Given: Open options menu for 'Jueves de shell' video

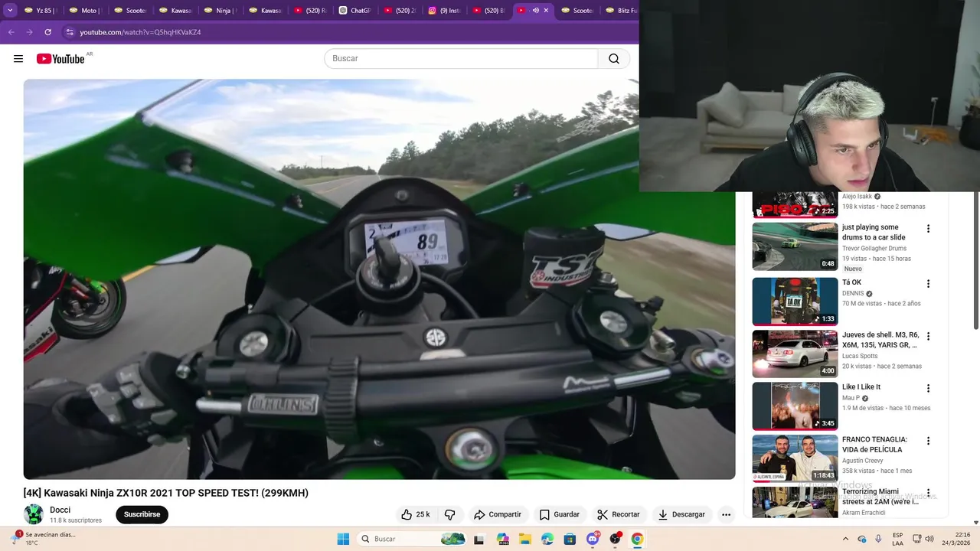Looking at the screenshot, I should [x=929, y=336].
